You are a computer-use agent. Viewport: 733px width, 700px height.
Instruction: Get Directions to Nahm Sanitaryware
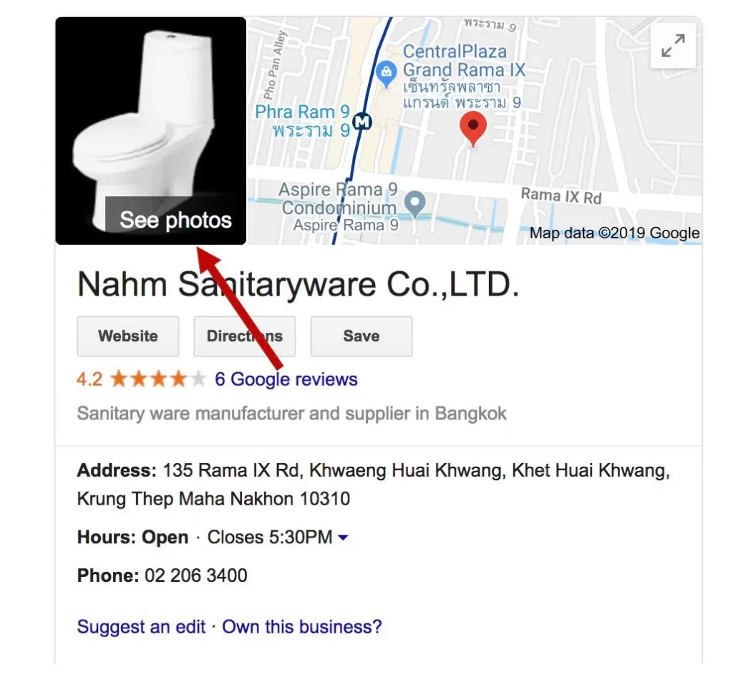point(245,336)
